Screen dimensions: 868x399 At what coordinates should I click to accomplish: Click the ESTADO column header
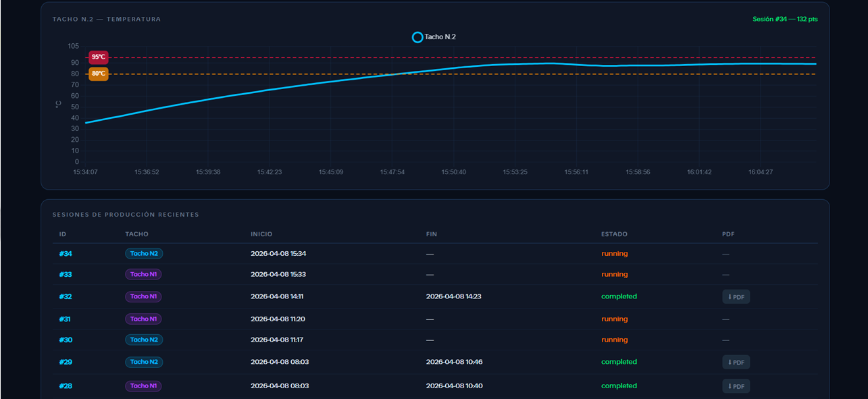614,234
